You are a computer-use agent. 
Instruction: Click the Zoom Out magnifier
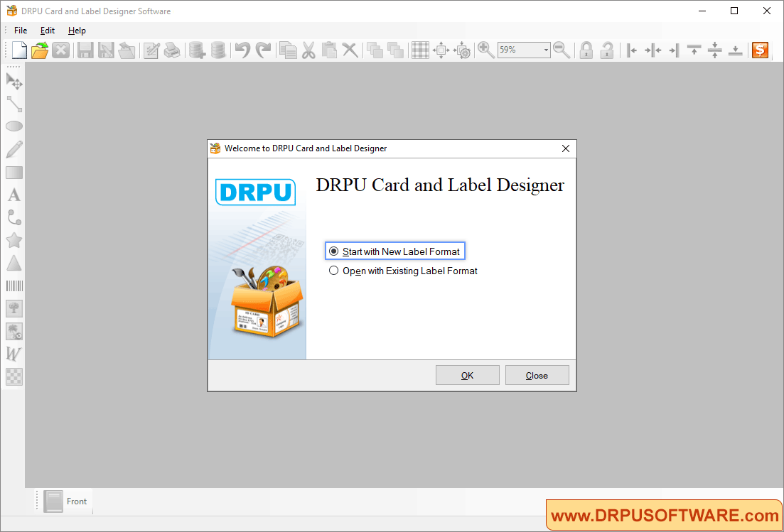tap(562, 50)
